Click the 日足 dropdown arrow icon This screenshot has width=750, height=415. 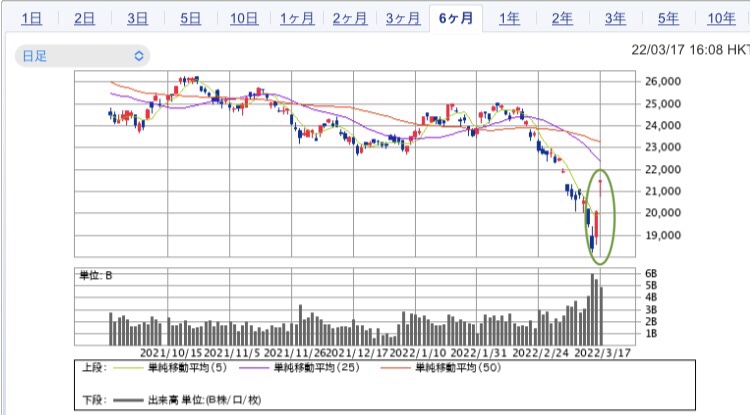tap(139, 56)
